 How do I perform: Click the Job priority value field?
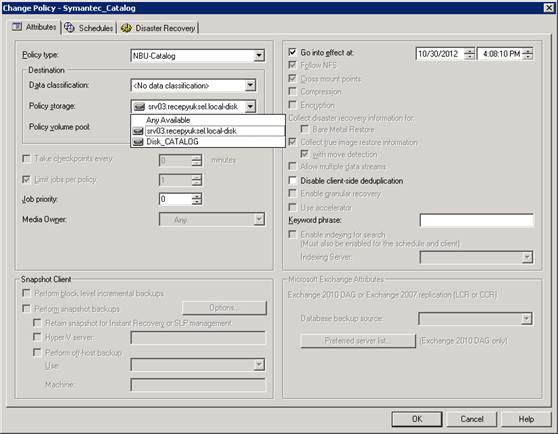coord(176,199)
